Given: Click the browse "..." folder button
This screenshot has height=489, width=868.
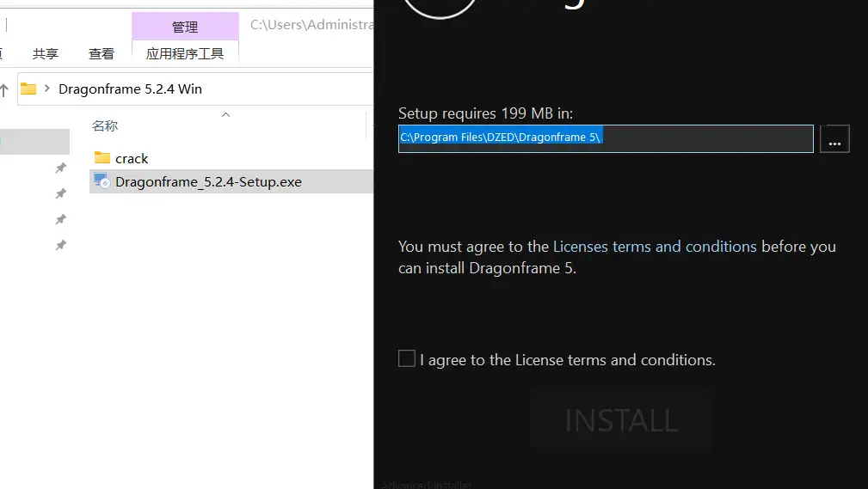Looking at the screenshot, I should click(834, 139).
